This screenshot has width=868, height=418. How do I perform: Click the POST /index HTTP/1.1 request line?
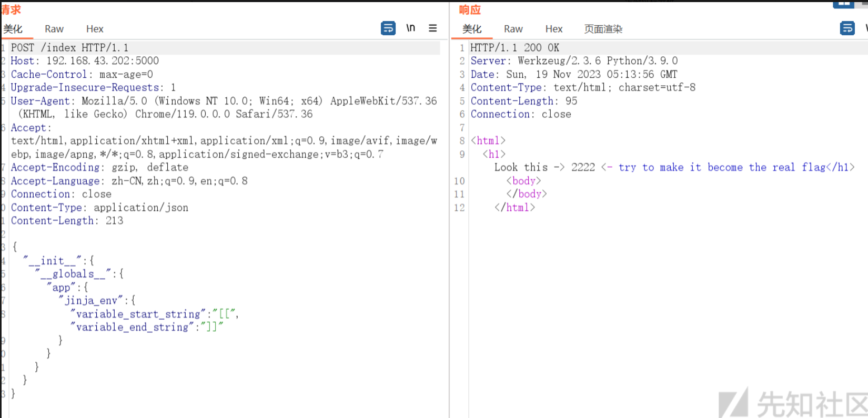(x=69, y=48)
